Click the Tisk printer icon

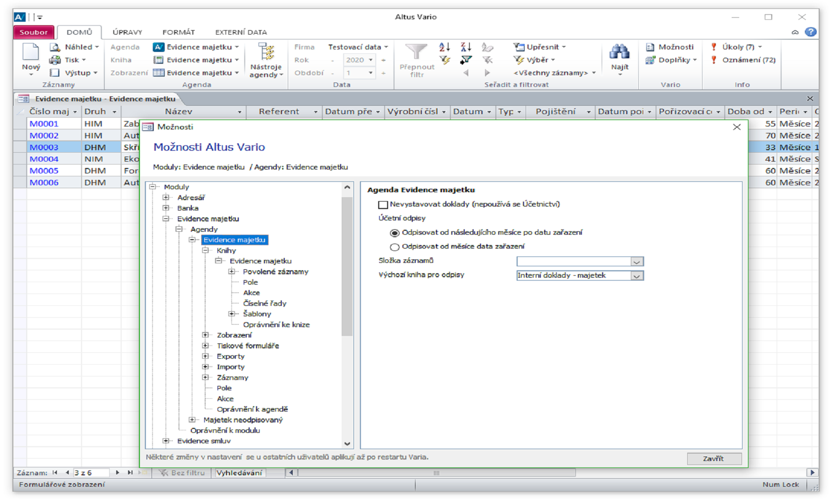(x=55, y=60)
